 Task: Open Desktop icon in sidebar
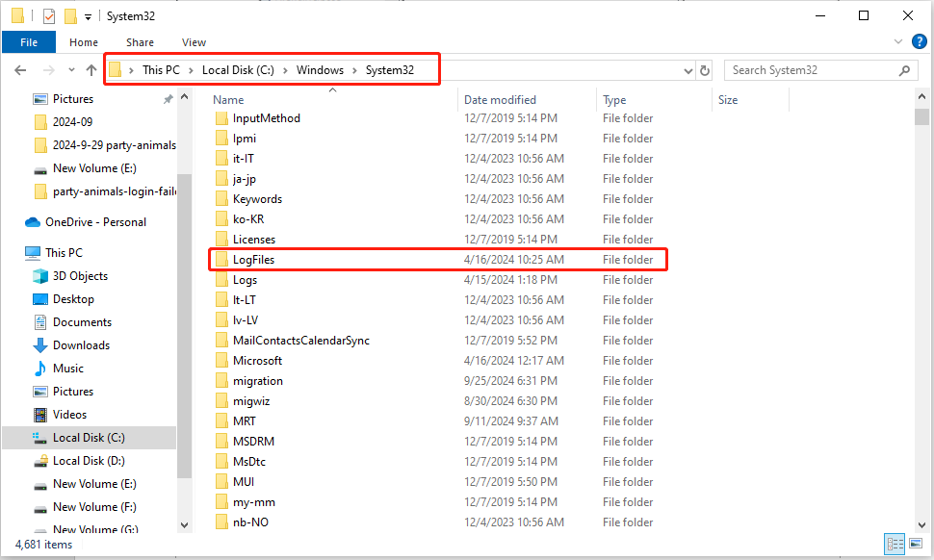click(x=40, y=299)
